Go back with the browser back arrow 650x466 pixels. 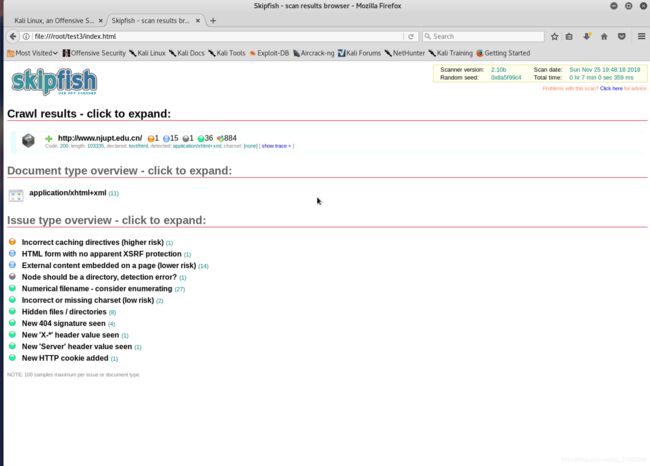tap(13, 36)
